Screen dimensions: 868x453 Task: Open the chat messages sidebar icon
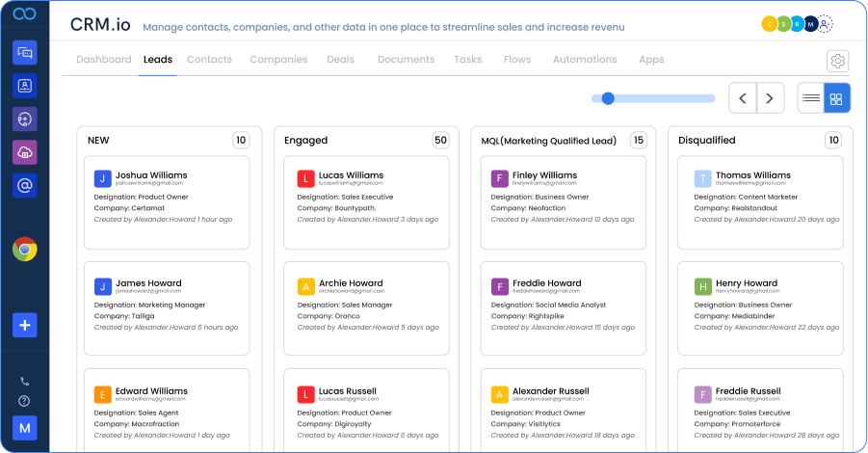(25, 53)
